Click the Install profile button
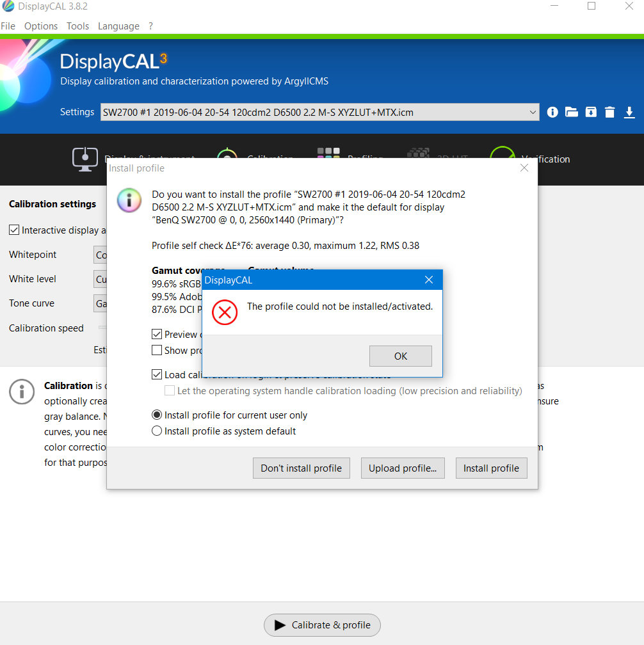Viewport: 644px width, 645px height. pyautogui.click(x=492, y=468)
